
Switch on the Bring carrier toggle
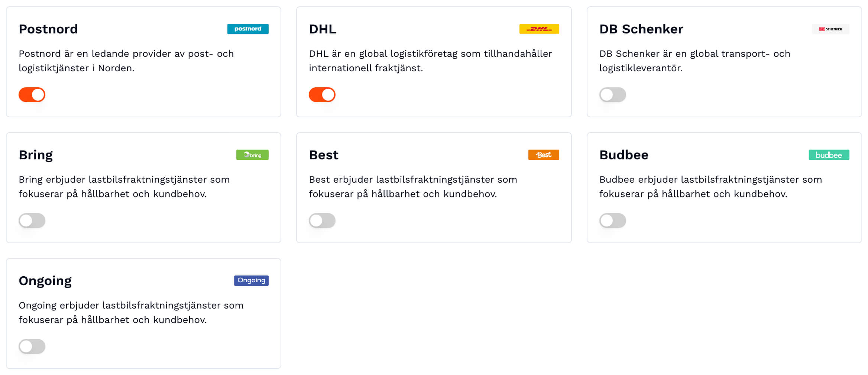pos(32,221)
